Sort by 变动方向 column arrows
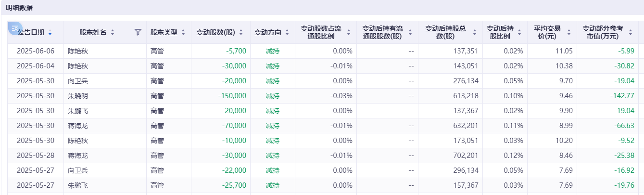The height and width of the screenshot is (195, 644). [287, 33]
